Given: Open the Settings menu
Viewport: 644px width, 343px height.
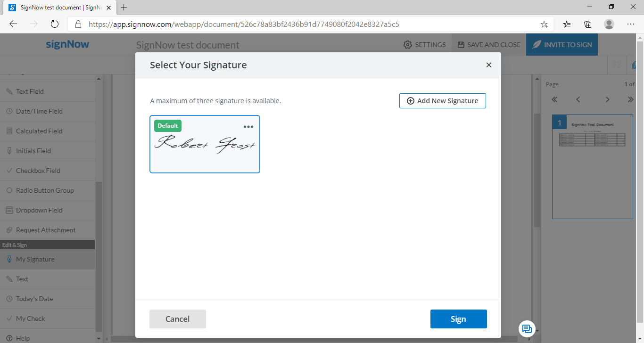Looking at the screenshot, I should point(424,44).
